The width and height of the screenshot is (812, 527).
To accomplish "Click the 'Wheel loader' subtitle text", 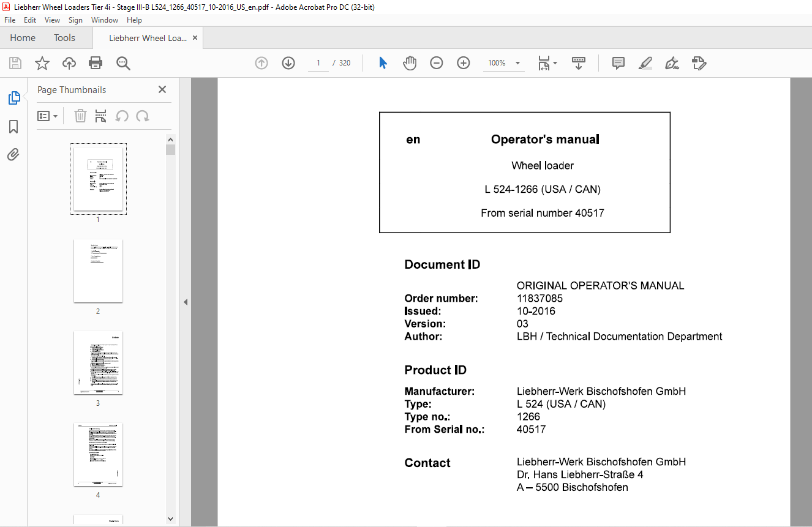I will (543, 165).
